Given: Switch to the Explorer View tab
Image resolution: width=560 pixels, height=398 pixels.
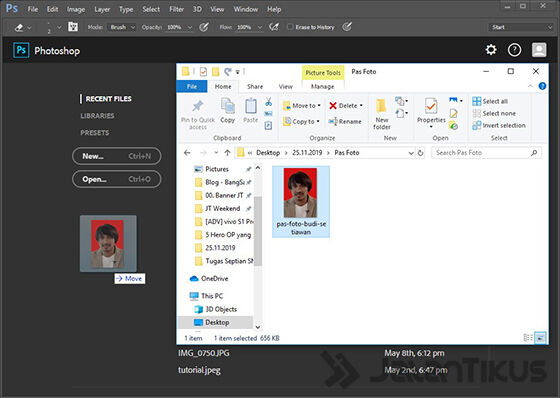Looking at the screenshot, I should [x=285, y=86].
